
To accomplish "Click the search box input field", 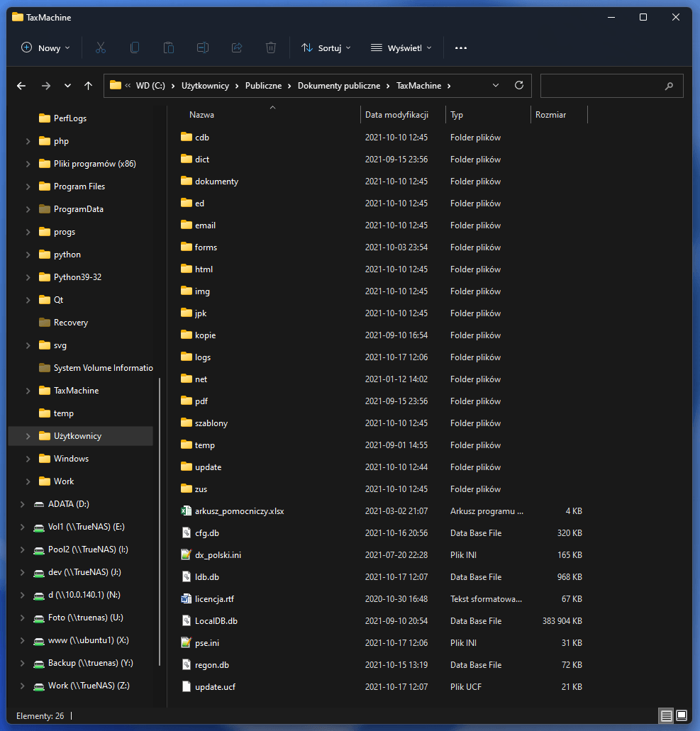I will (x=603, y=85).
